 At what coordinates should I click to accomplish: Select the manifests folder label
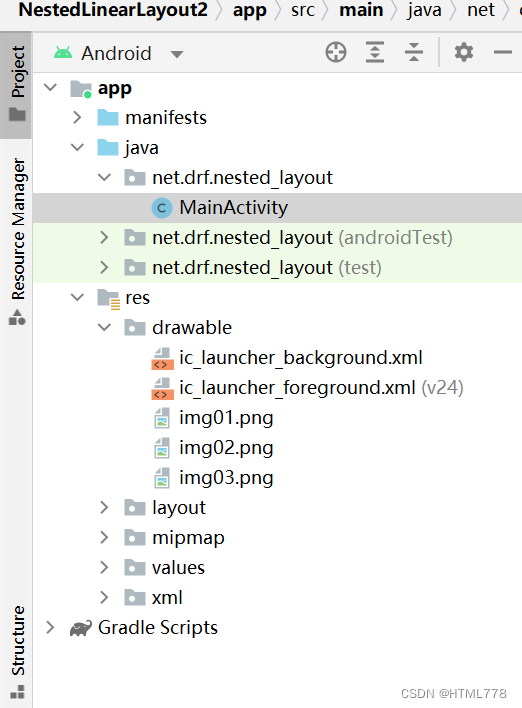[x=166, y=117]
